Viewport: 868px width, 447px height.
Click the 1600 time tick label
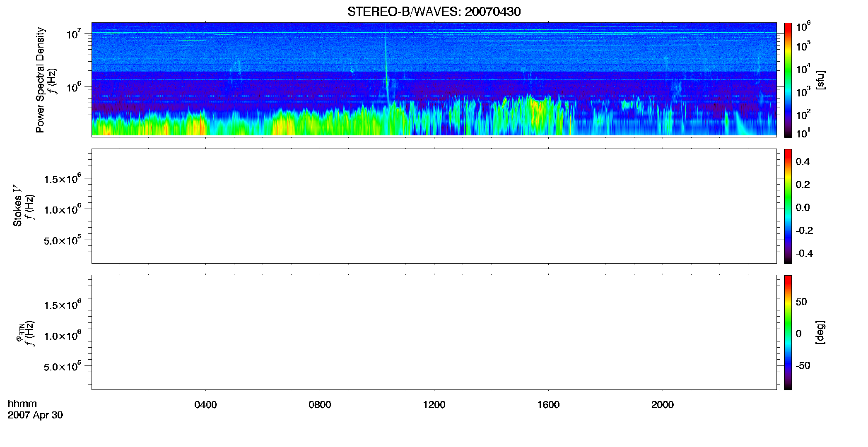[x=548, y=405]
